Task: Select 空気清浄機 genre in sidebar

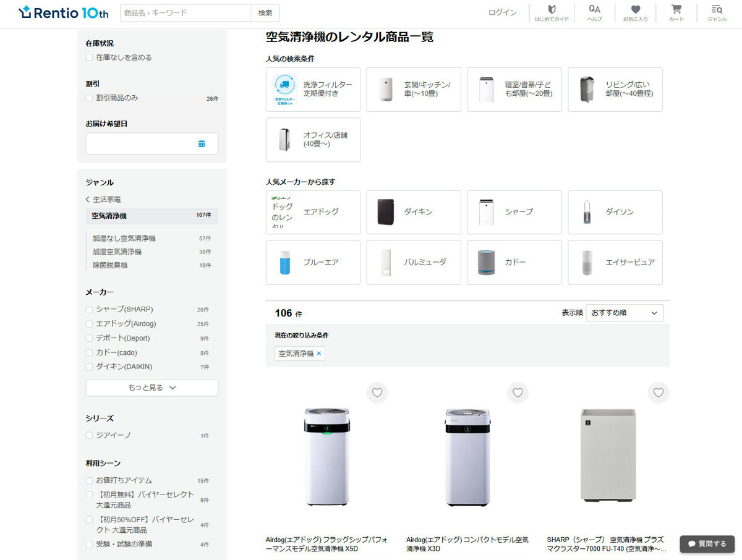Action: pos(151,216)
